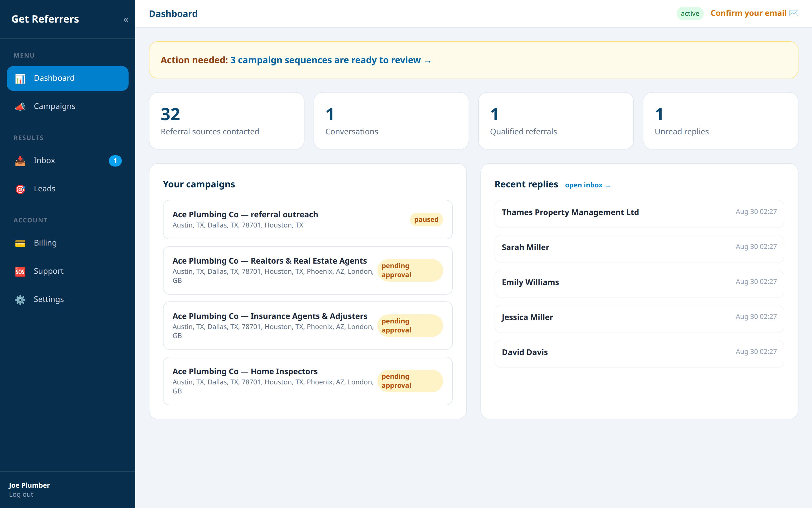Click the Campaigns megaphone icon
Image resolution: width=812 pixels, height=508 pixels.
coord(20,107)
